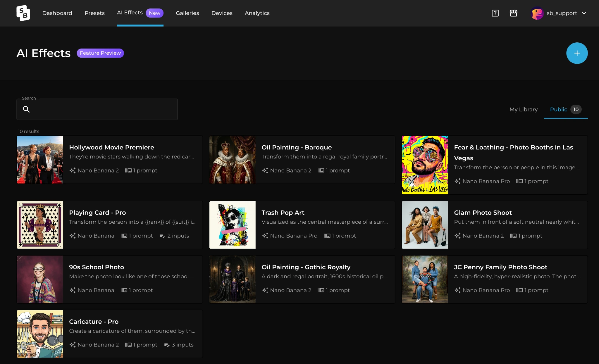Screen dimensions: 599x364
Task: Switch to the My Library tab
Action: click(524, 109)
